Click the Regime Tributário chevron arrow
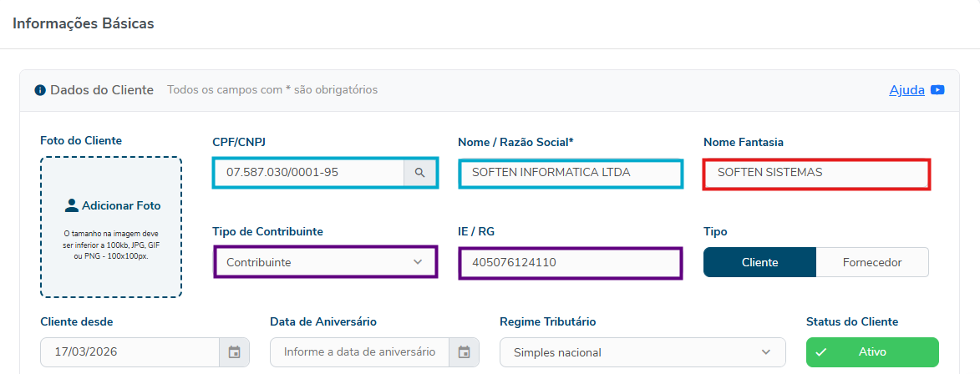Image resolution: width=980 pixels, height=374 pixels. coord(766,352)
